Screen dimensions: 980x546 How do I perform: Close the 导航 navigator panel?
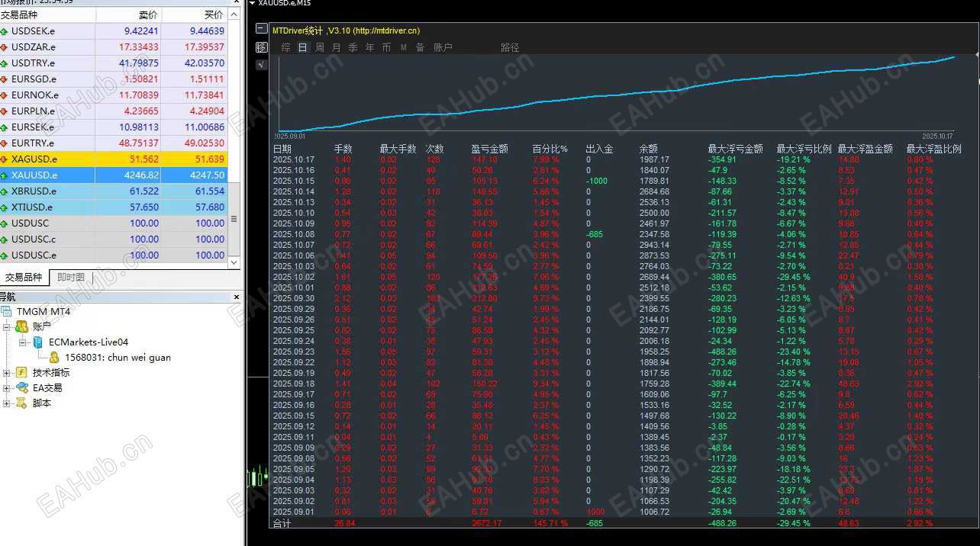coord(235,297)
